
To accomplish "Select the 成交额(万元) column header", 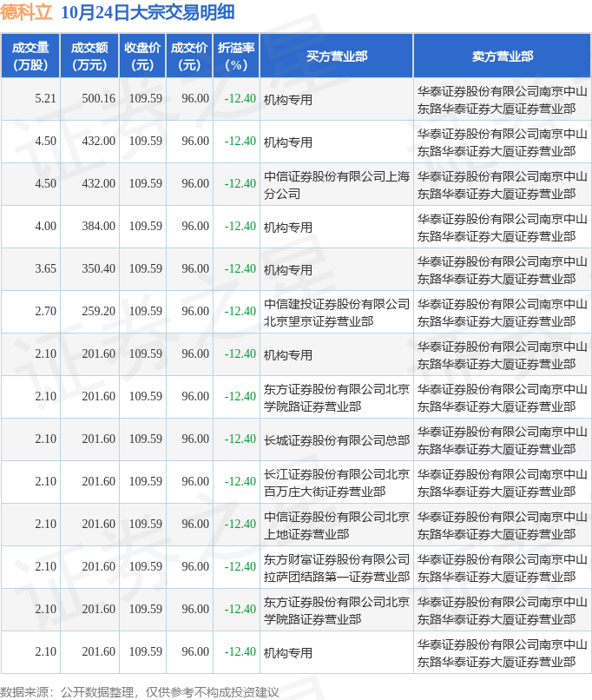I will click(x=89, y=56).
